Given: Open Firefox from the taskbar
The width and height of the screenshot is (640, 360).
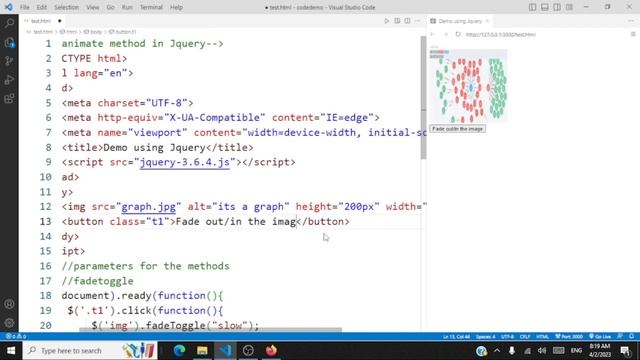Looking at the screenshot, I should click(271, 351).
